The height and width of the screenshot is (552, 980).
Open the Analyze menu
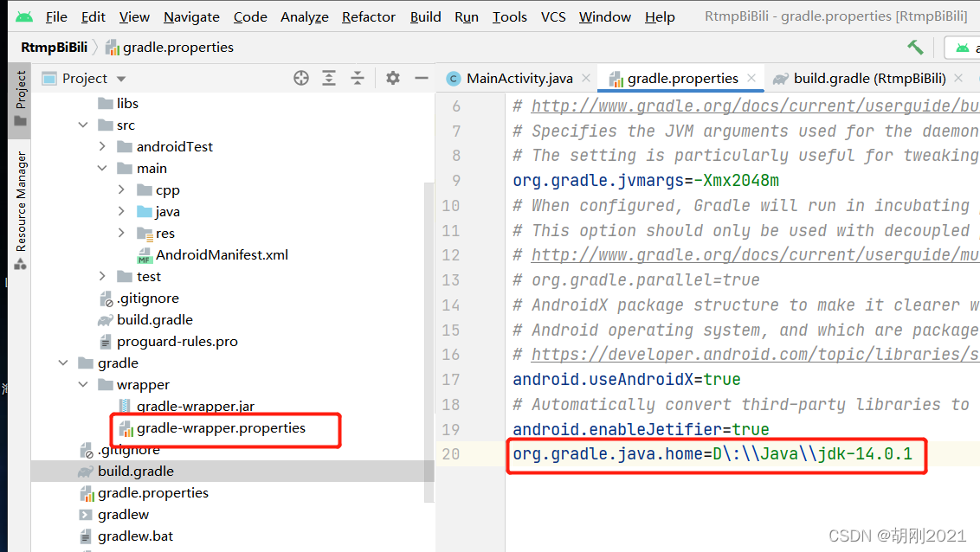[x=305, y=16]
